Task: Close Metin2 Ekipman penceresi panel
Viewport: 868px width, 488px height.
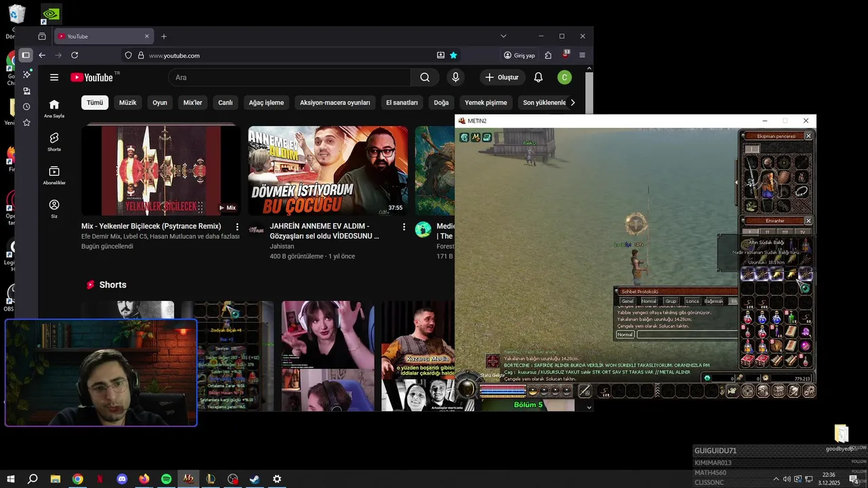Action: coord(808,136)
